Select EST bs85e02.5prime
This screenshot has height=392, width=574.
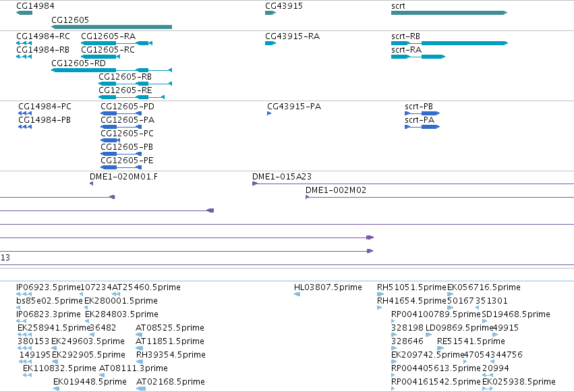click(x=18, y=308)
